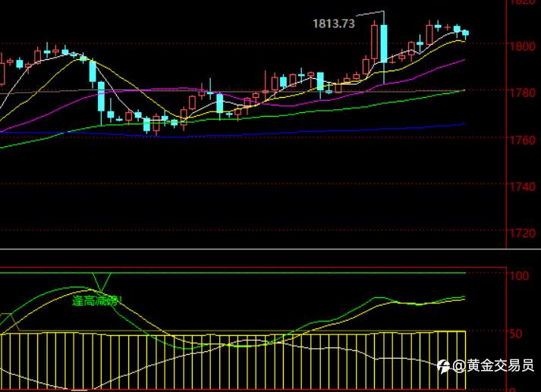Click the 1800 price axis label
The width and height of the screenshot is (541, 392).
pyautogui.click(x=523, y=46)
